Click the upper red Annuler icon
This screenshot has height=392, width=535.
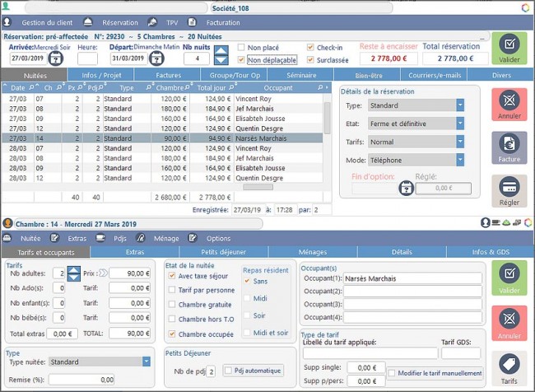pyautogui.click(x=509, y=100)
